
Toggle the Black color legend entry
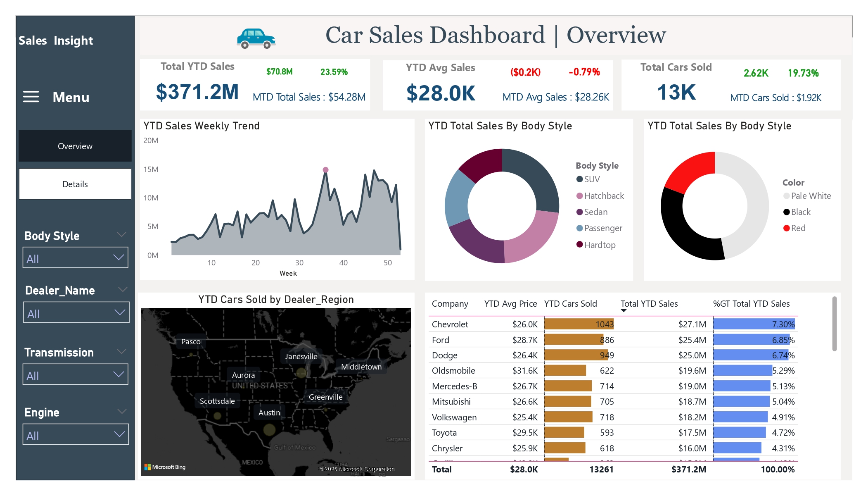tap(786, 212)
